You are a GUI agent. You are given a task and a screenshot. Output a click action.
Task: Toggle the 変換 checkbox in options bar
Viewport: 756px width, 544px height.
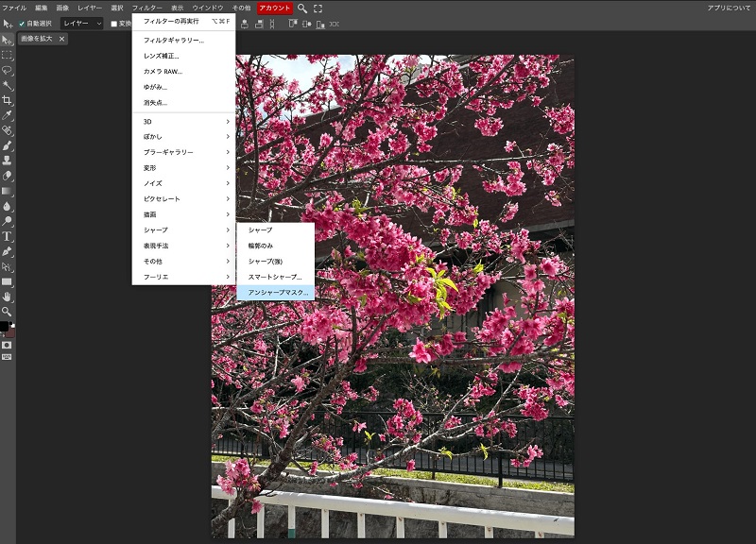(114, 24)
